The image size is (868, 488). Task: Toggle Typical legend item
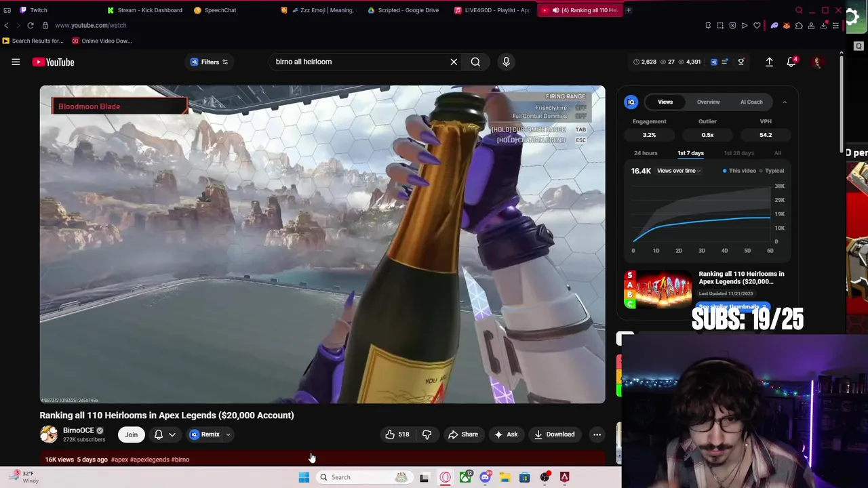pyautogui.click(x=772, y=171)
